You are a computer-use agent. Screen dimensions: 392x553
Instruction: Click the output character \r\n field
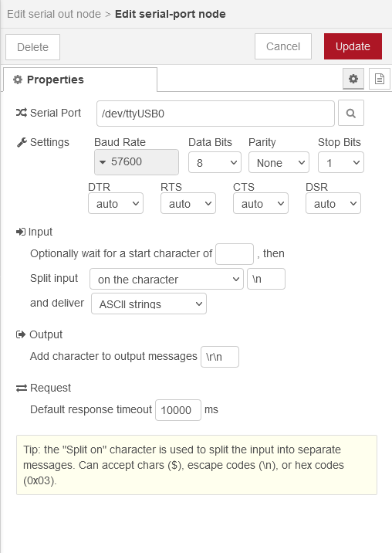(x=220, y=357)
